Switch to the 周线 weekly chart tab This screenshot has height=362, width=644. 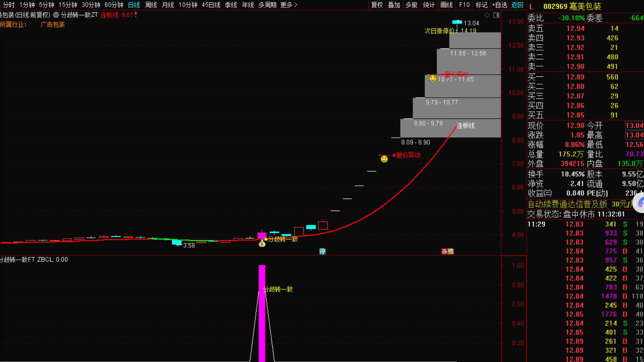(151, 5)
